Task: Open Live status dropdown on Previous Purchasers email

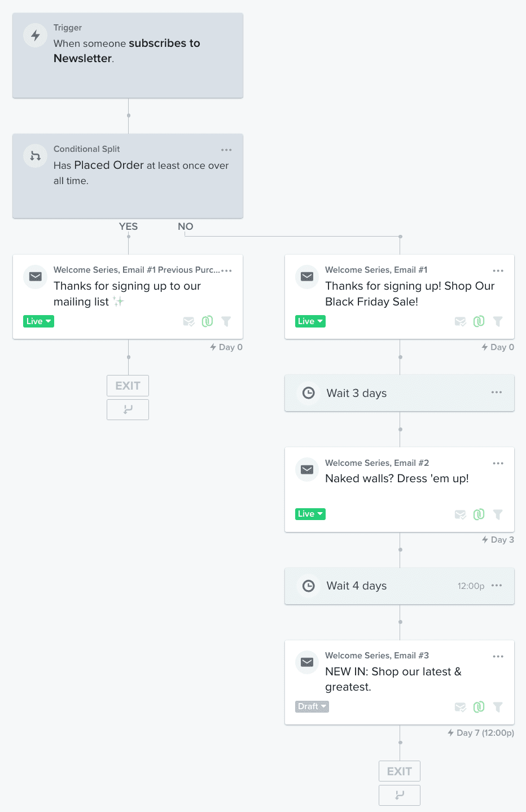Action: (38, 321)
